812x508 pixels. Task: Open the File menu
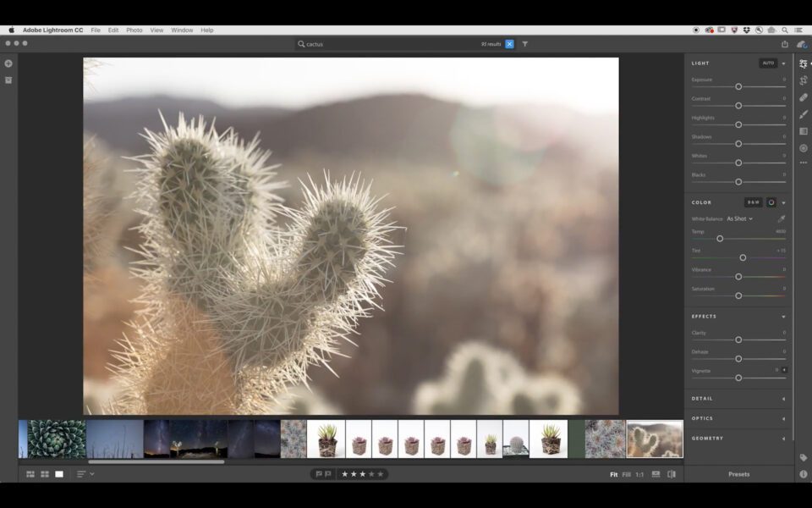96,30
